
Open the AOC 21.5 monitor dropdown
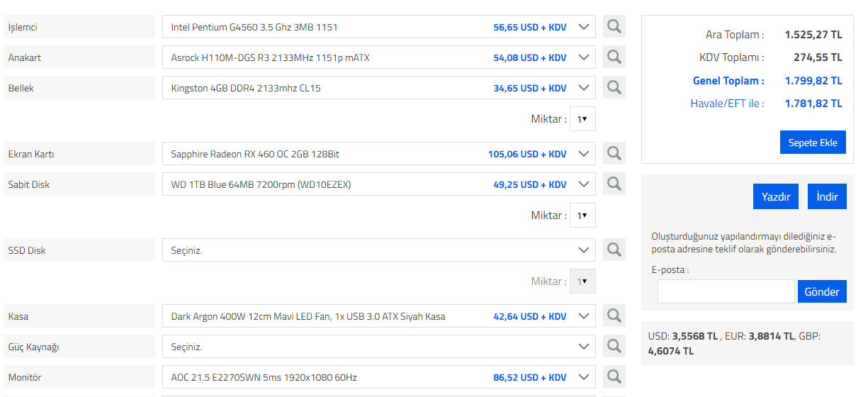[379, 377]
